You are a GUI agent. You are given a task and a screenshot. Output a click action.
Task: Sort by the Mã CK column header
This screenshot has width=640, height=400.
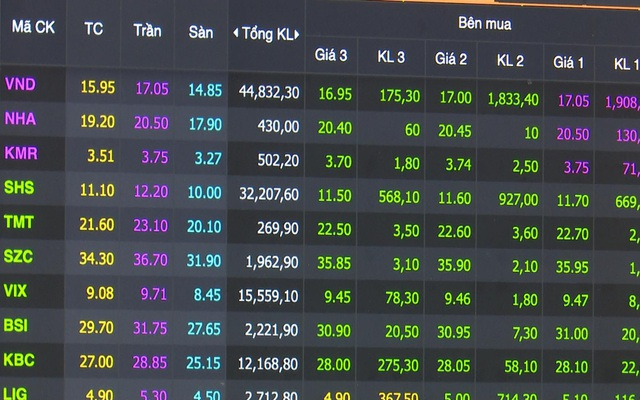33,27
